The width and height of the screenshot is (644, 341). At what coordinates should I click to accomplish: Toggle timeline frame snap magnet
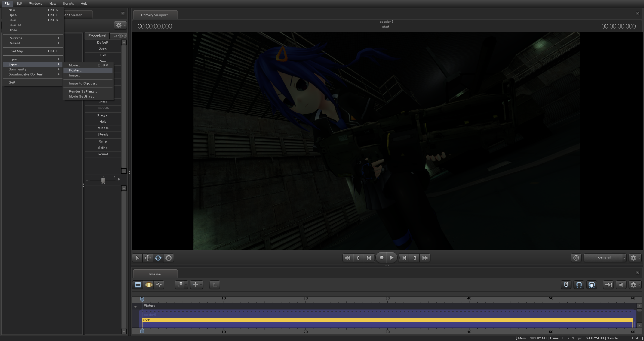point(592,285)
